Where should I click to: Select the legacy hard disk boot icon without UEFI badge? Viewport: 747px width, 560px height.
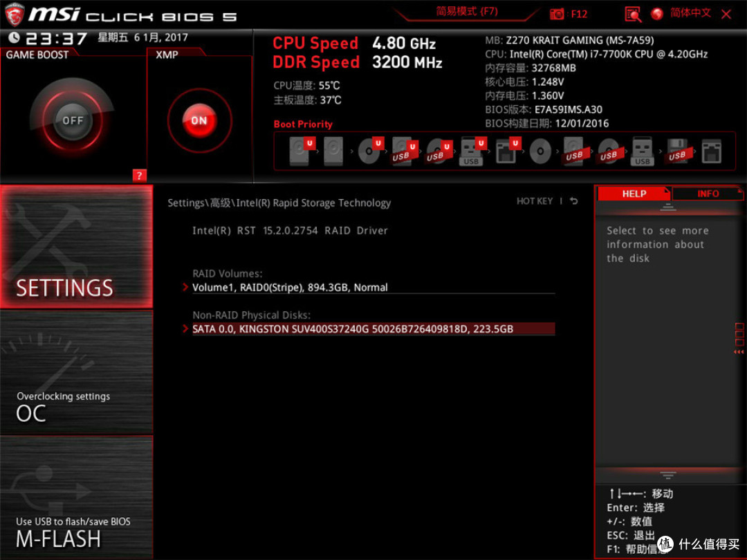pos(333,151)
